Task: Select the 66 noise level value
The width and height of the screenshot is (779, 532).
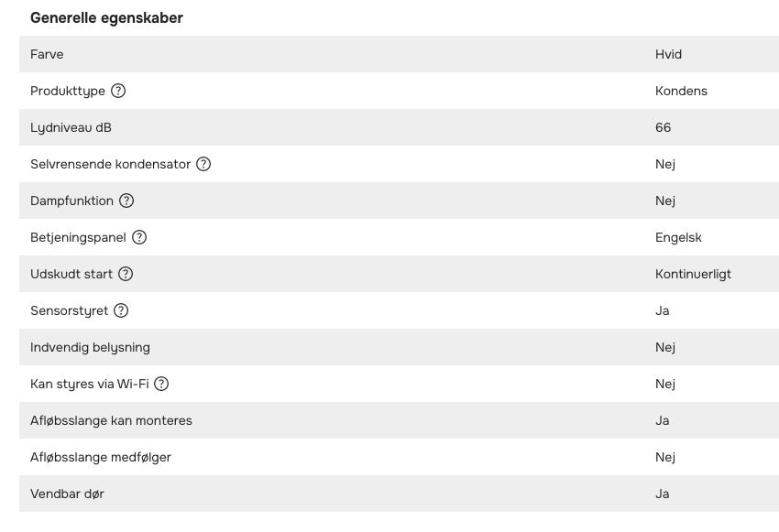Action: coord(663,127)
